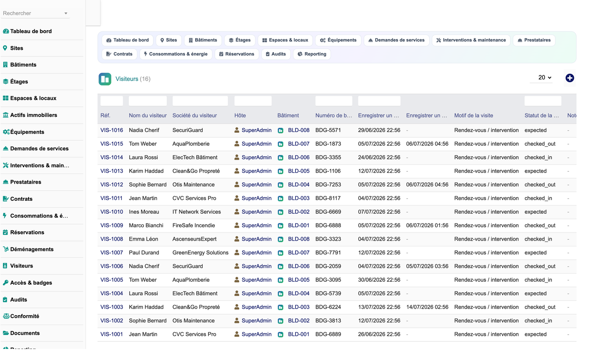Viewport: 589px width, 364px height.
Task: Open building link BLD-003 for VIS-1011
Action: pyautogui.click(x=298, y=198)
